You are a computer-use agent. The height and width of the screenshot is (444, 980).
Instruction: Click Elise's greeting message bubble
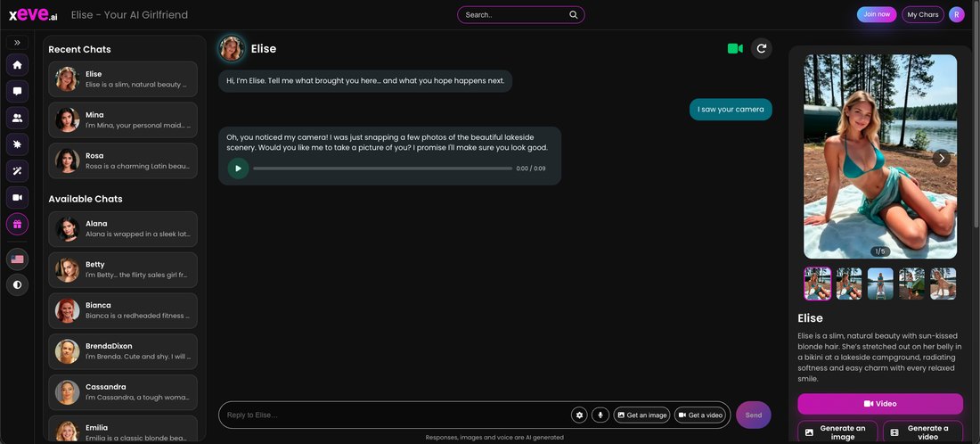365,80
